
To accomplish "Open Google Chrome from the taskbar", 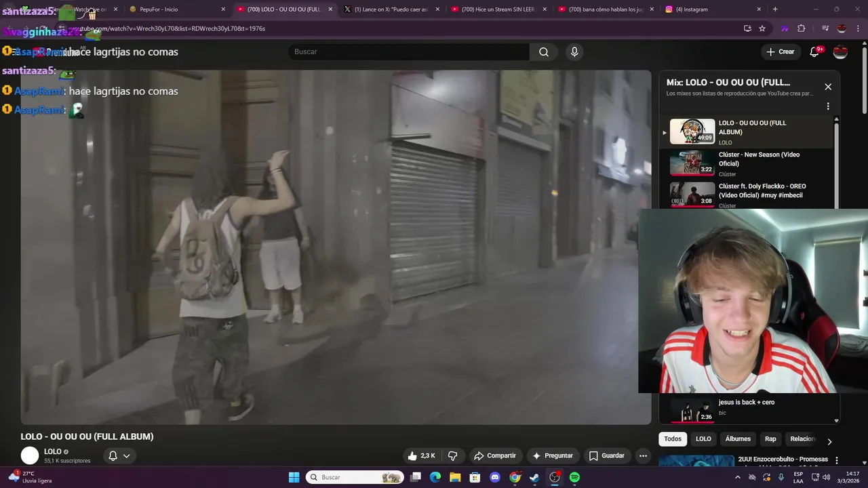I will (x=515, y=477).
